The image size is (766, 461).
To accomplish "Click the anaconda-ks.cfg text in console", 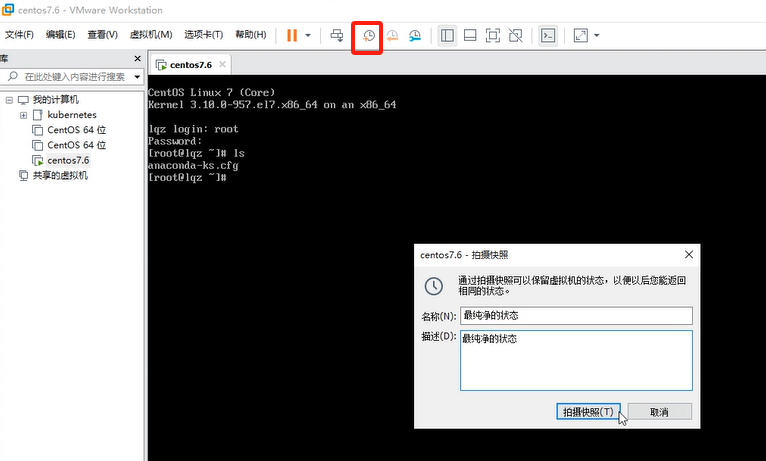I will 193,166.
